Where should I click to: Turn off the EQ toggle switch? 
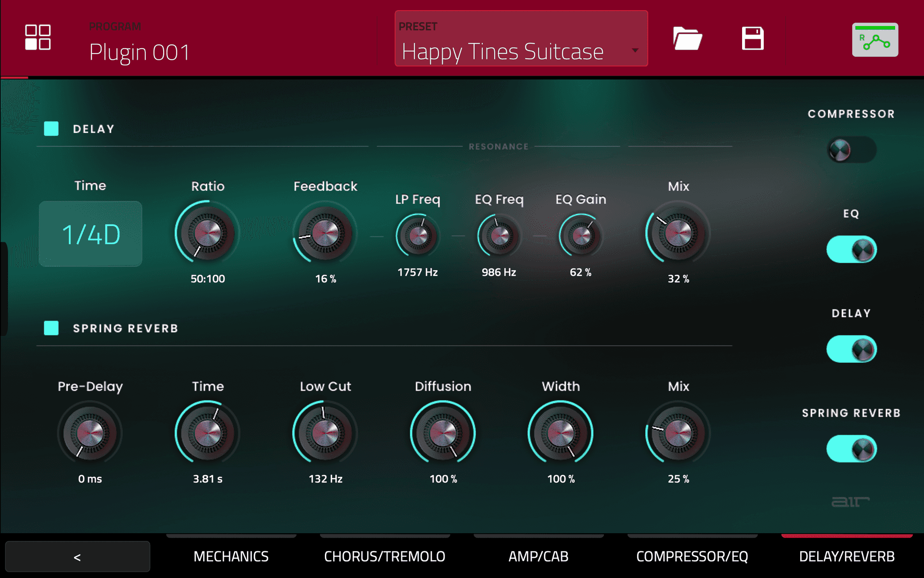click(851, 250)
